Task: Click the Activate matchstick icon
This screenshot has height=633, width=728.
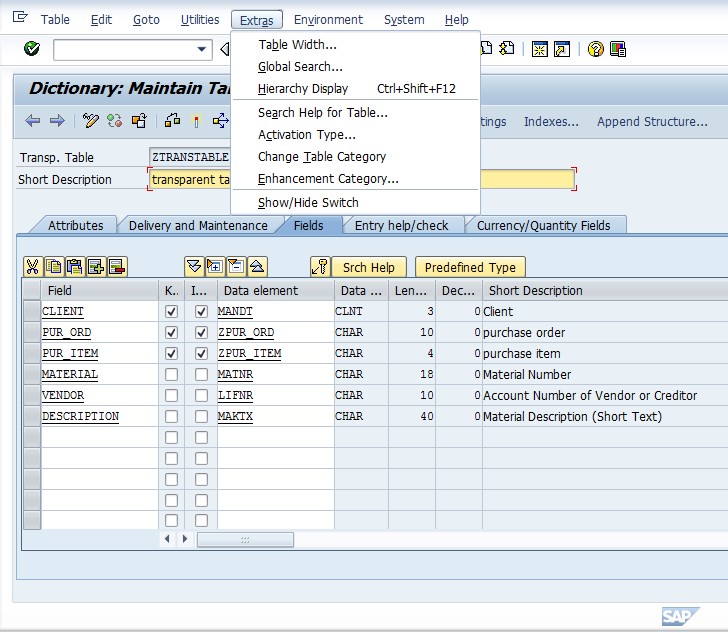Action: [x=196, y=121]
